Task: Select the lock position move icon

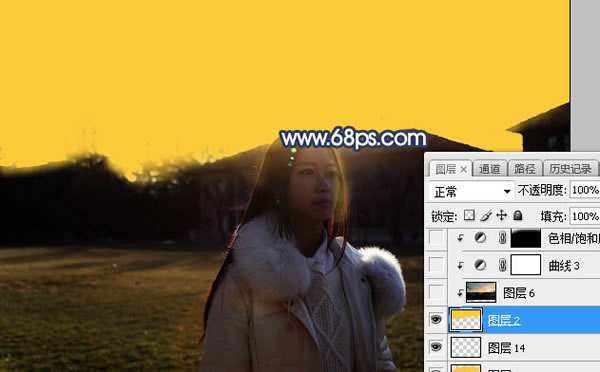Action: click(501, 215)
